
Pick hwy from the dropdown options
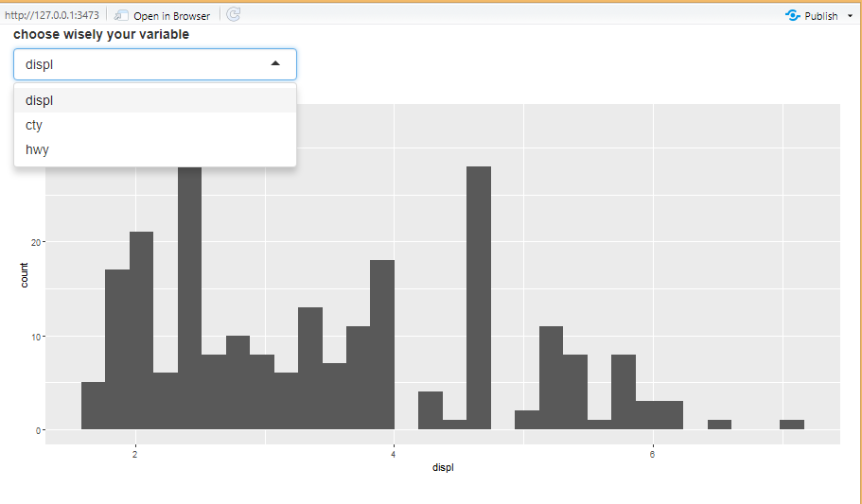point(38,149)
